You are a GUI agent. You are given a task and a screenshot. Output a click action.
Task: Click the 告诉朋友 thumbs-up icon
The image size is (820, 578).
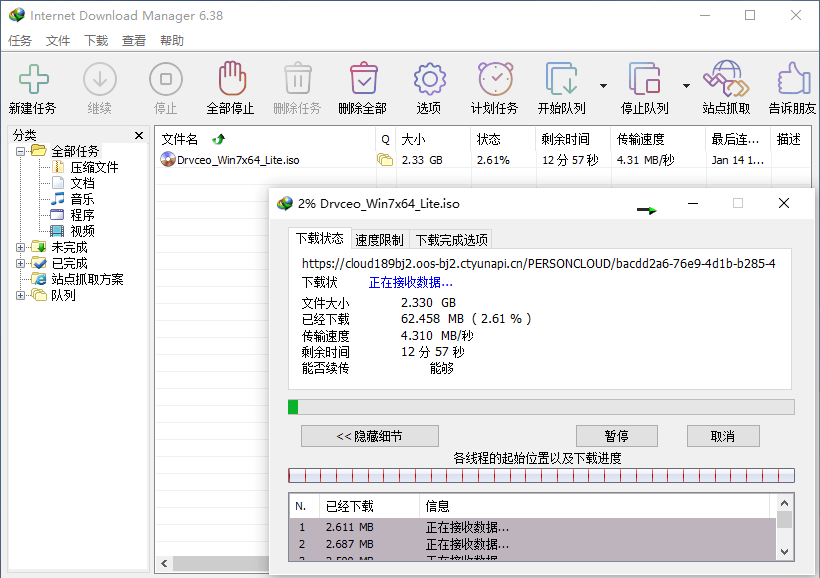(793, 78)
